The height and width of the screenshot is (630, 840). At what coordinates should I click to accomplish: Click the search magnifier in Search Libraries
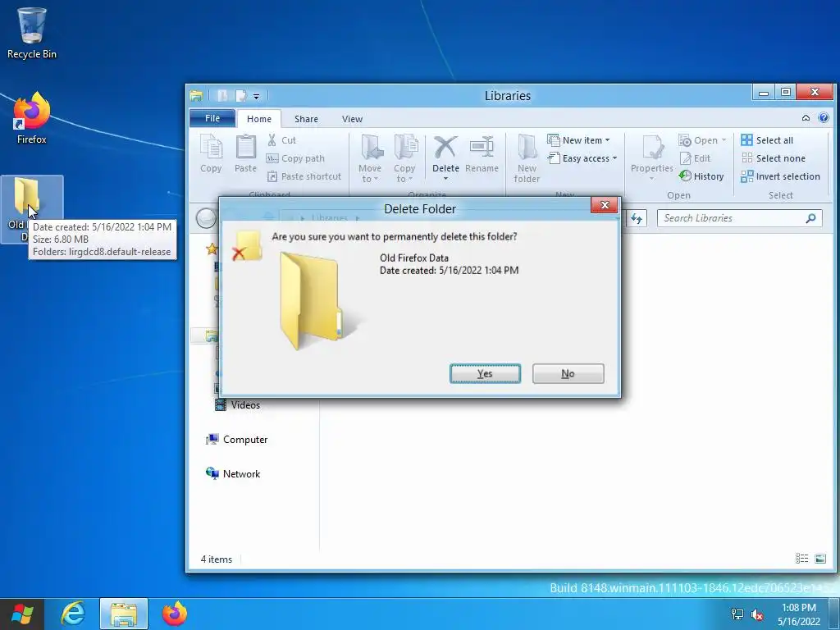pos(811,218)
